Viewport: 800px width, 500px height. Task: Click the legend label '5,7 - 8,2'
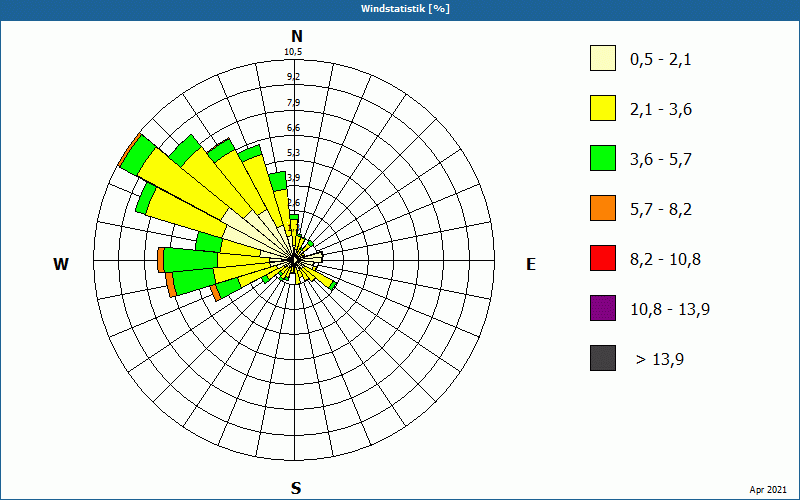[661, 210]
